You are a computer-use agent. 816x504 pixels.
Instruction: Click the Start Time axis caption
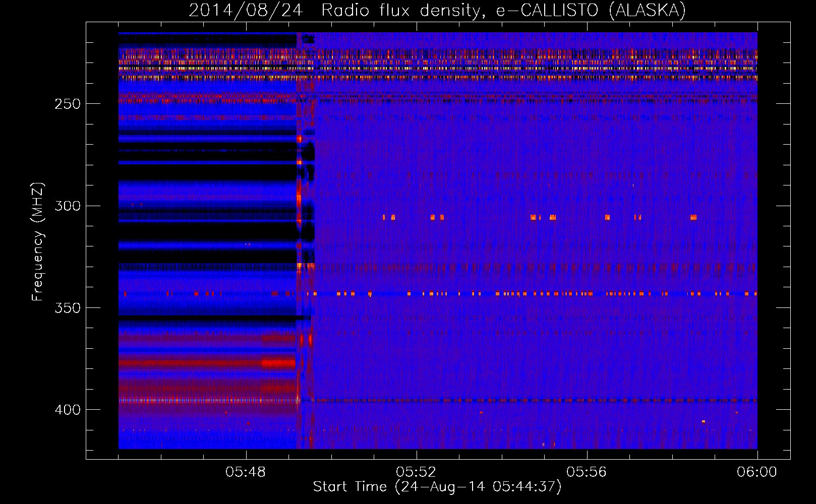tap(437, 487)
